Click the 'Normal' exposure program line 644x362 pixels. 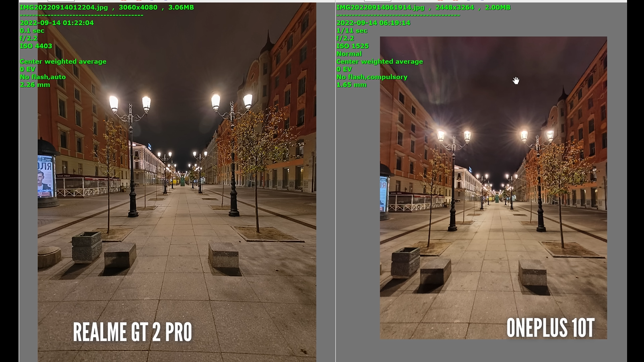pos(349,53)
